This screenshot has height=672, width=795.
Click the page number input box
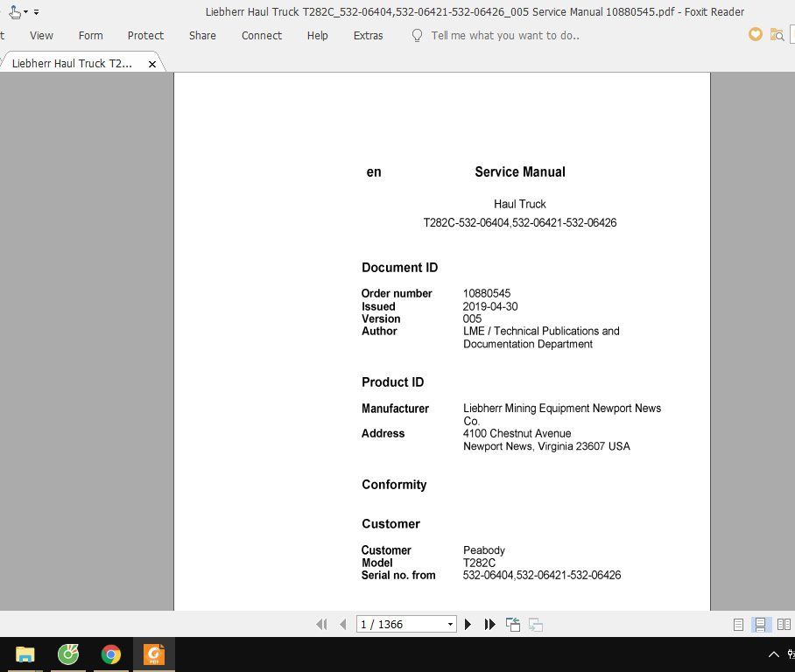(400, 625)
